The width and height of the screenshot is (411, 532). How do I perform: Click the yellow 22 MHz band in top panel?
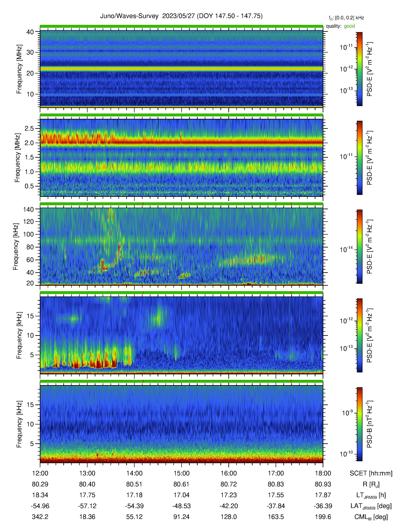tap(181, 69)
